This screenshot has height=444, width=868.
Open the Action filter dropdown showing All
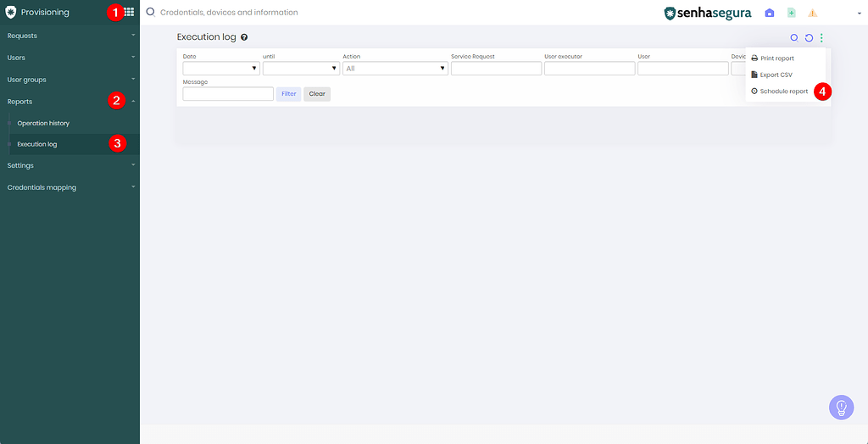point(395,68)
